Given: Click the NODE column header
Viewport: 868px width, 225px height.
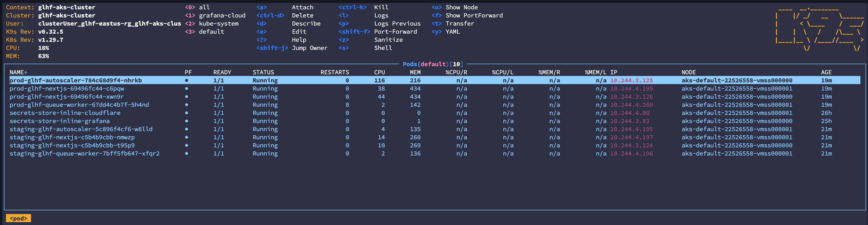Looking at the screenshot, I should pyautogui.click(x=688, y=72).
